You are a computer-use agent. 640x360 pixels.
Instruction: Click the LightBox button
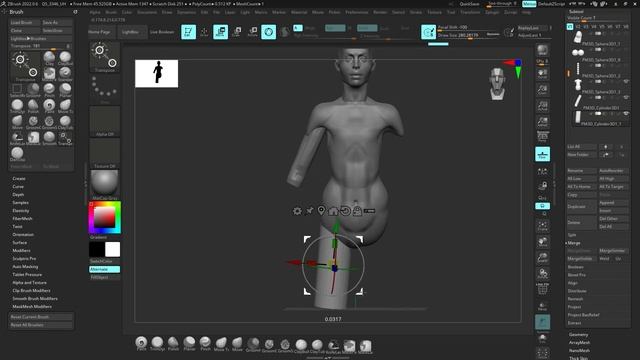(131, 32)
